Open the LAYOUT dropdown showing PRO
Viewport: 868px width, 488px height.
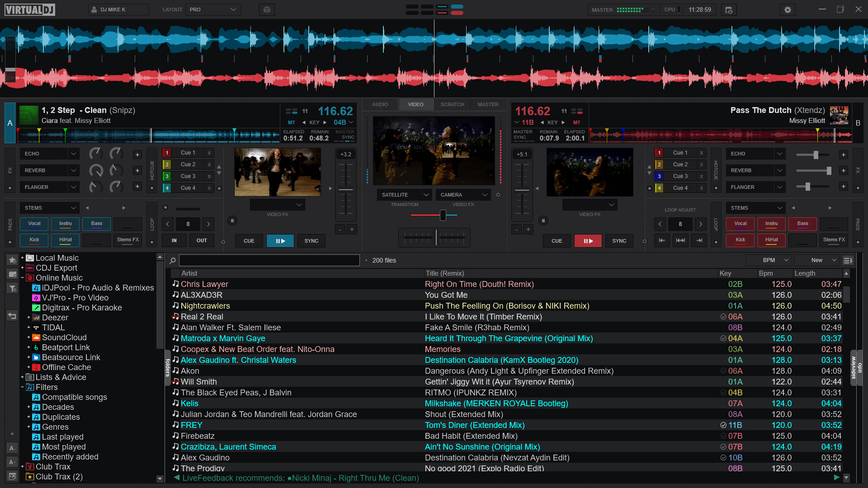point(212,9)
